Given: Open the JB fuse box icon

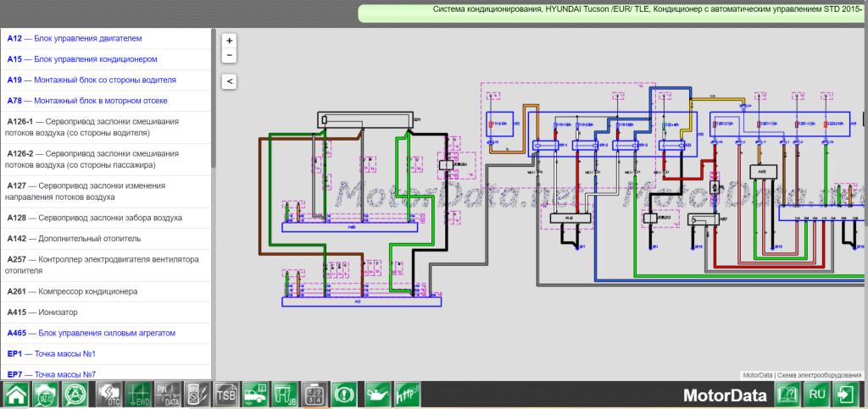Looking at the screenshot, I should pos(286,395).
